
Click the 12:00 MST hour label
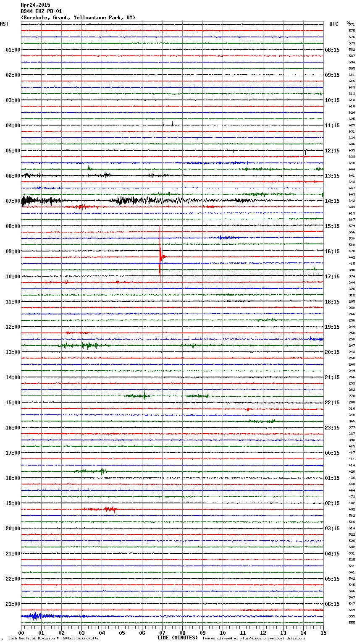click(13, 327)
